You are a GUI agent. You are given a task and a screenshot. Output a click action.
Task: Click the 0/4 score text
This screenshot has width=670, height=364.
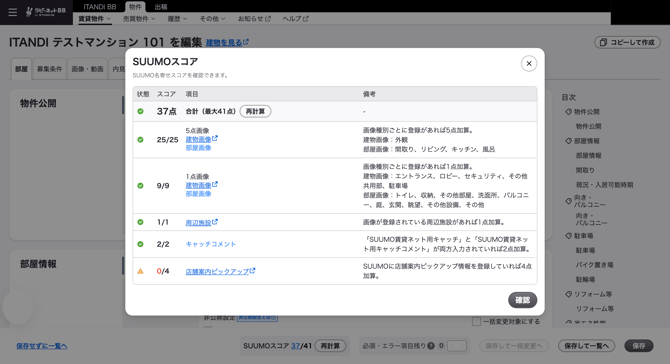coord(163,271)
